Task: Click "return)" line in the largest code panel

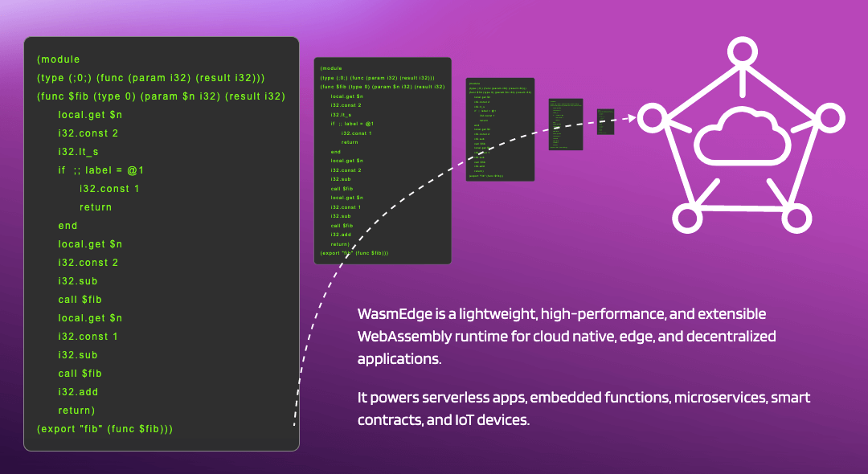Action: (77, 411)
